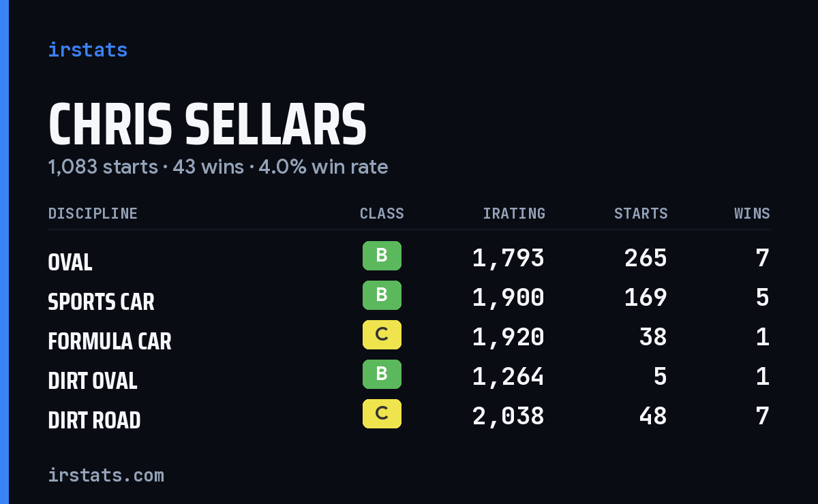This screenshot has width=818, height=504.
Task: Select the FORMULA CAR discipline row
Action: pyautogui.click(x=409, y=337)
